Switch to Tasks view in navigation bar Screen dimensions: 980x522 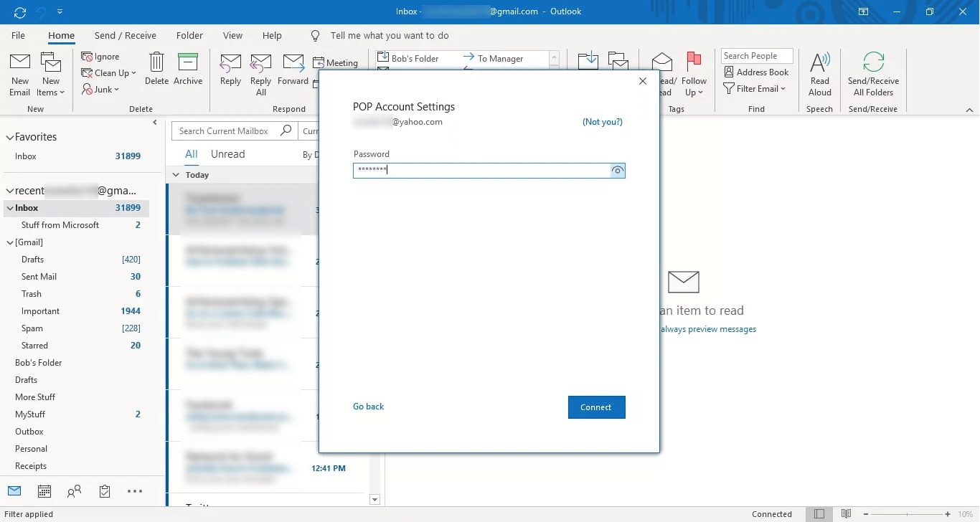(105, 491)
